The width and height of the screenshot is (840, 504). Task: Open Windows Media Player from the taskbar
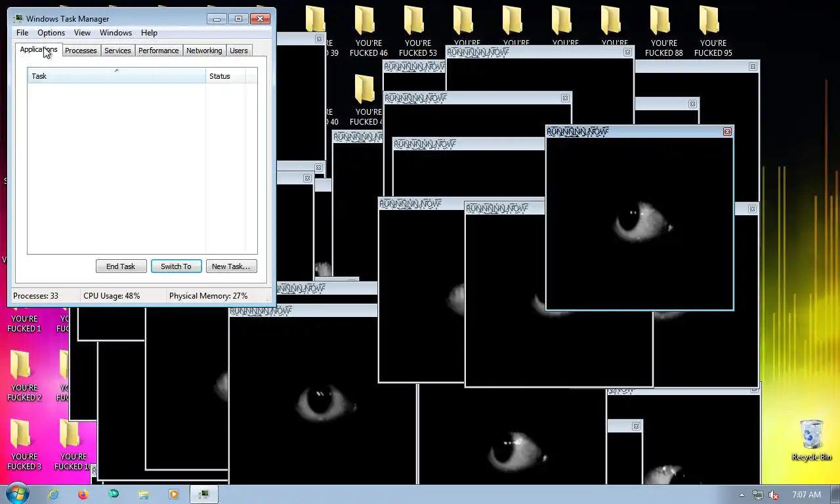(x=174, y=494)
